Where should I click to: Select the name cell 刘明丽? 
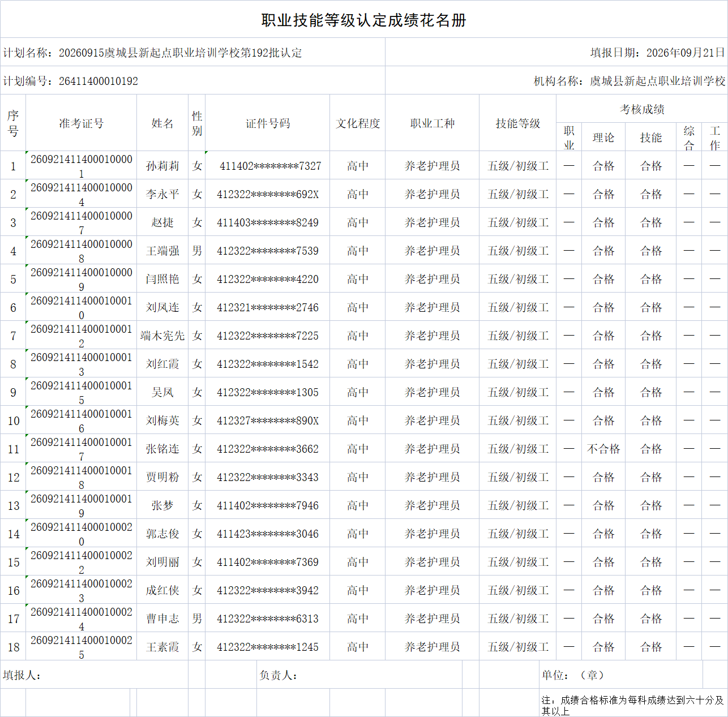pyautogui.click(x=162, y=562)
